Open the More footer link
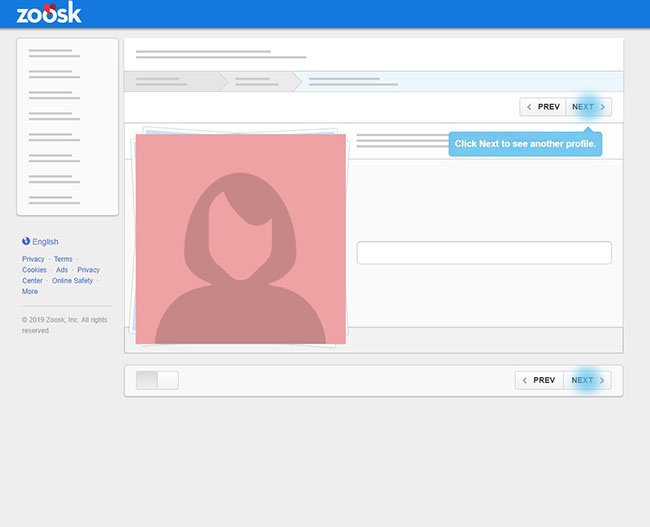Image resolution: width=650 pixels, height=527 pixels. (x=30, y=291)
